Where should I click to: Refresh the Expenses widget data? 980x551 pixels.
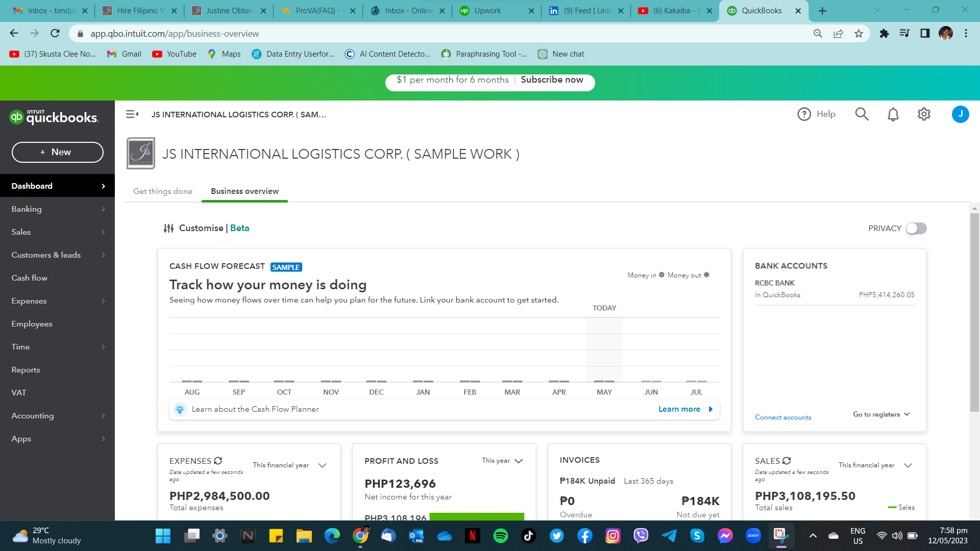(x=218, y=461)
